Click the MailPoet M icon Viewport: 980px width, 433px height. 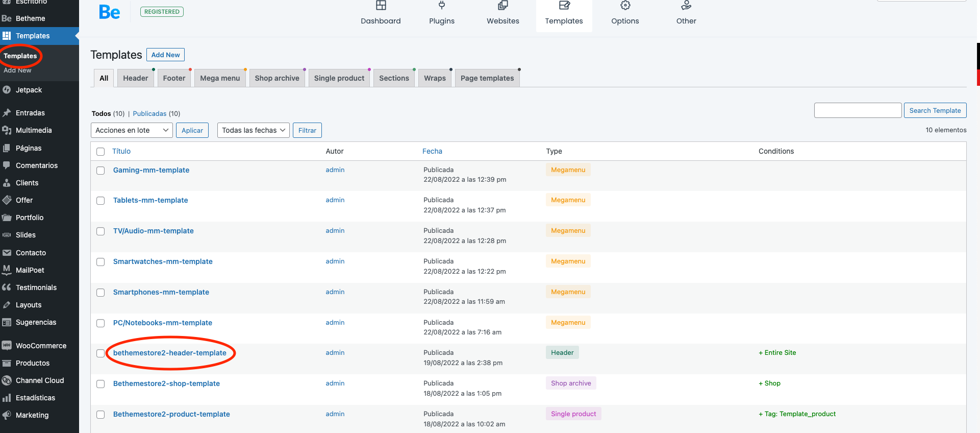7,270
